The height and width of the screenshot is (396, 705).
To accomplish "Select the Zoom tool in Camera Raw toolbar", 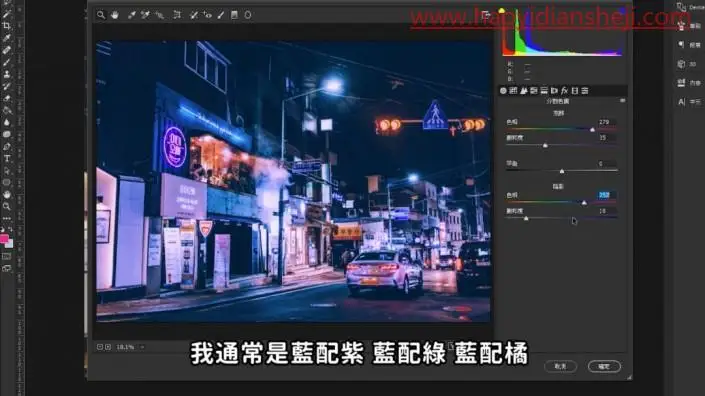I will [101, 15].
